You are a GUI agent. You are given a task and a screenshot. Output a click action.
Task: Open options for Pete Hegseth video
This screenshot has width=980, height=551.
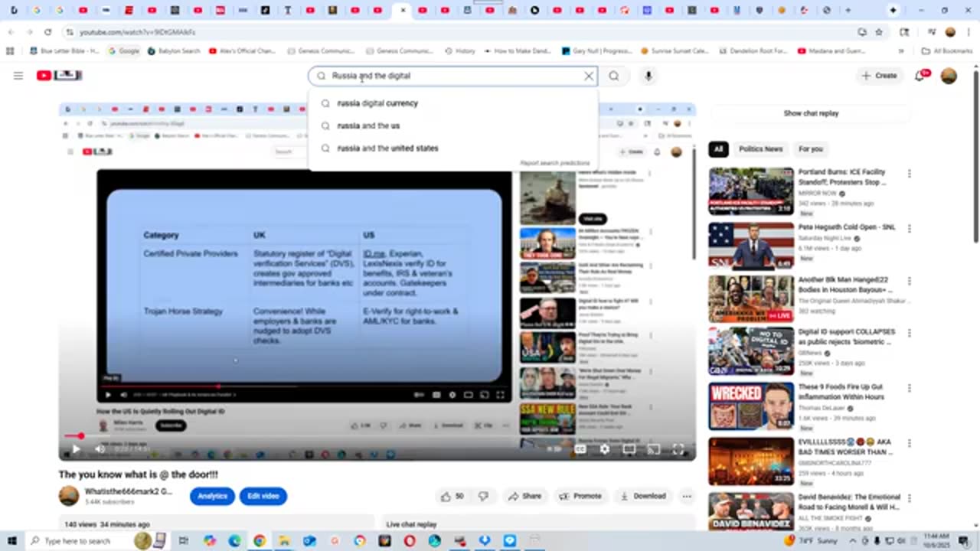910,228
